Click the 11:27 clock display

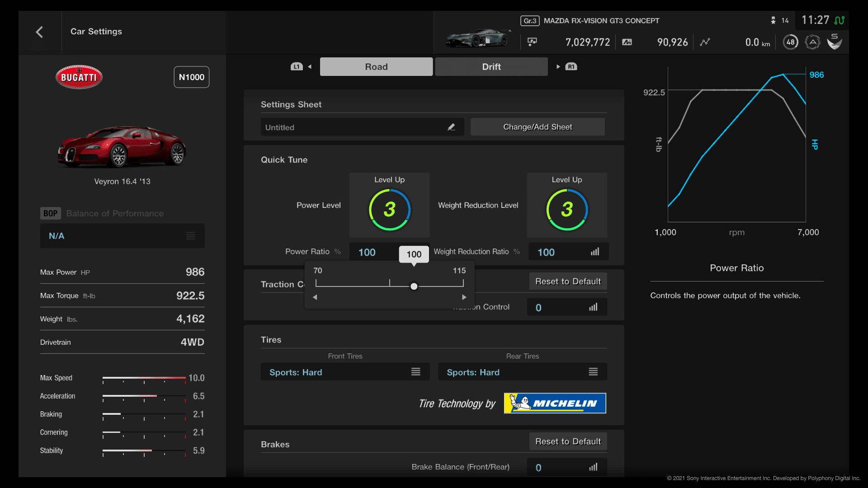(815, 20)
